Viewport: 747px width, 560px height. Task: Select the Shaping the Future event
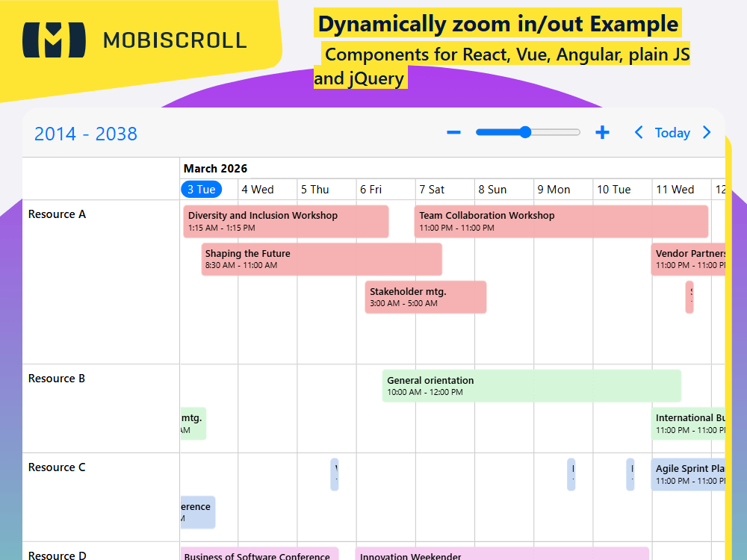coord(321,259)
